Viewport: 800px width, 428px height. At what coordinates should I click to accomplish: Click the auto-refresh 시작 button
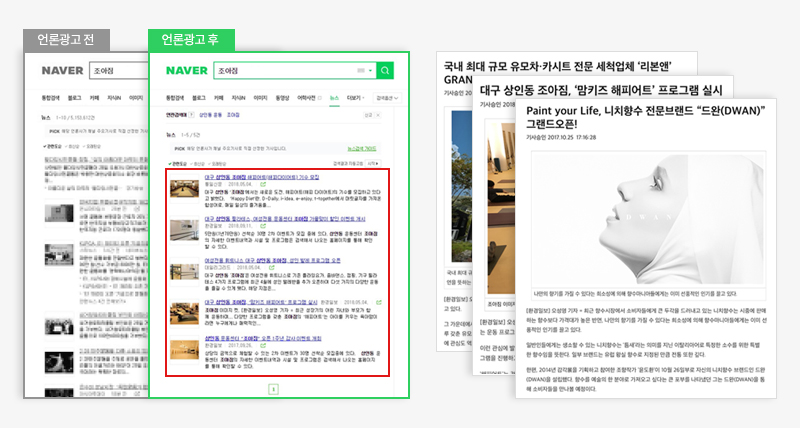(x=373, y=164)
